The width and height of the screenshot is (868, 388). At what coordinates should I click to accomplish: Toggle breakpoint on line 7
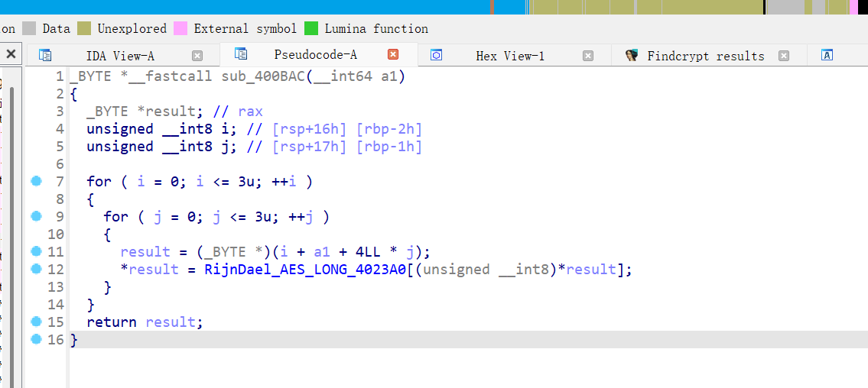37,181
